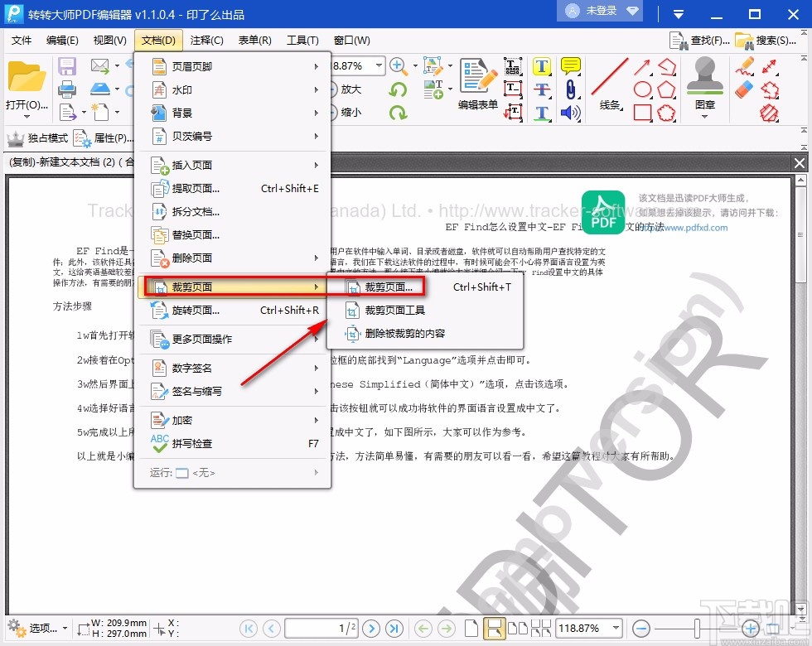Select the eraser tool icon
Image resolution: width=812 pixels, height=646 pixels.
pos(744,89)
